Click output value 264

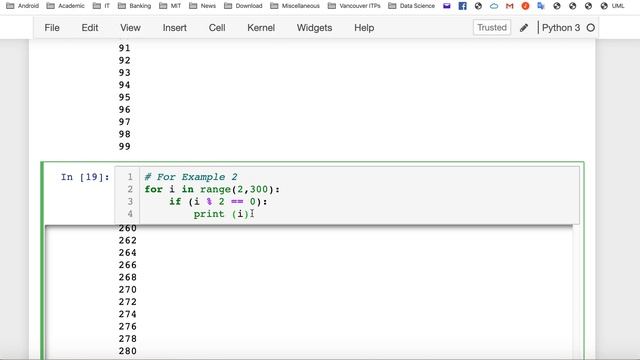click(x=128, y=253)
